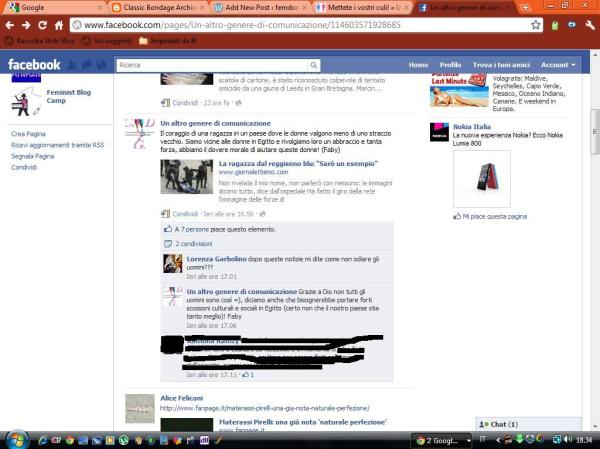The height and width of the screenshot is (449, 600).
Task: Open the Chat (1) panel
Action: pos(500,424)
